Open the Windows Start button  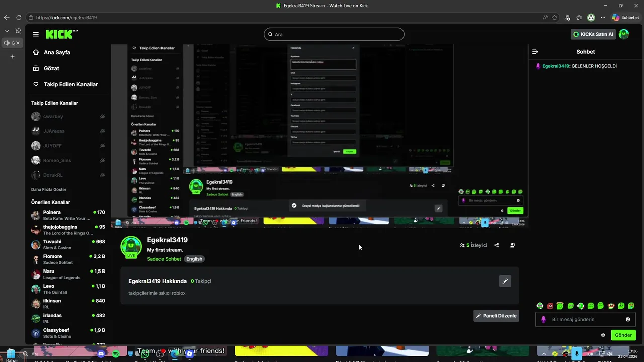click(11, 353)
